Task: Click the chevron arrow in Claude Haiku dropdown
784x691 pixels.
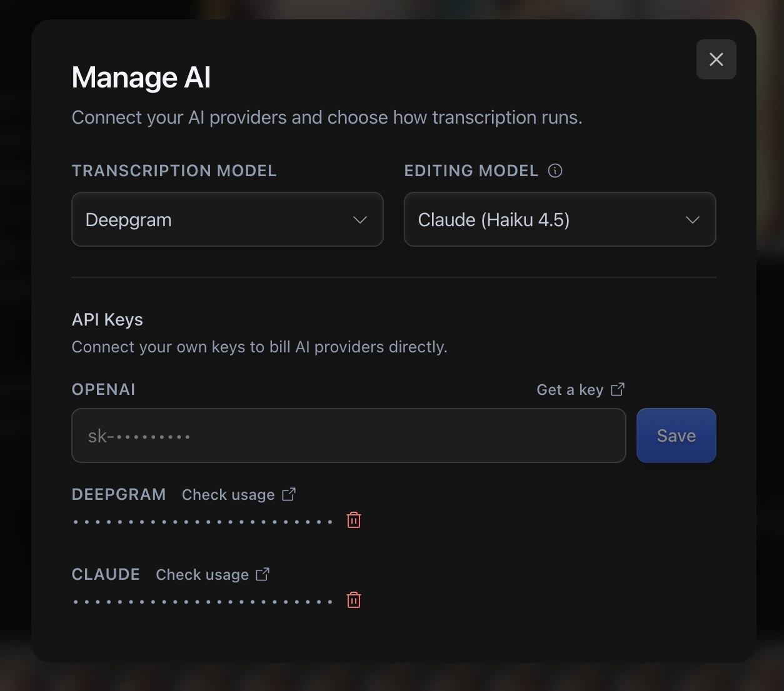Action: [x=693, y=220]
